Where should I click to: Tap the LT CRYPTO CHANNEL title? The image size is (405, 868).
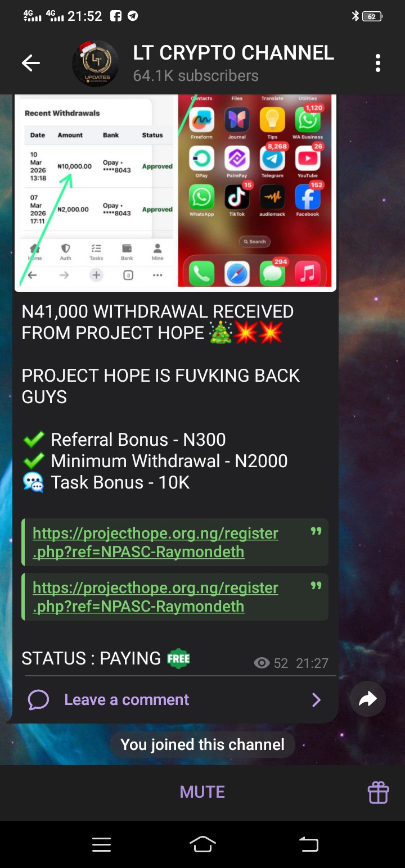233,53
